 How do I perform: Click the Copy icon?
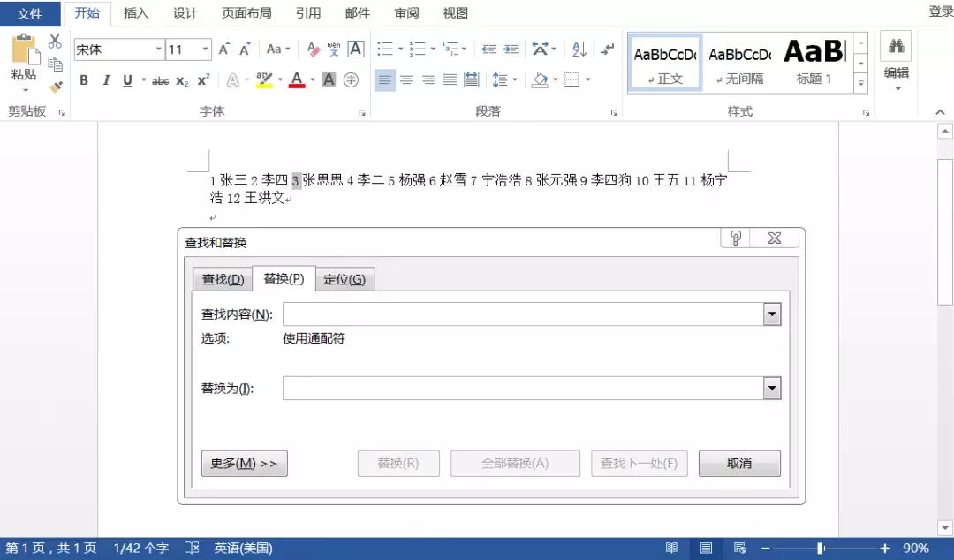[55, 64]
